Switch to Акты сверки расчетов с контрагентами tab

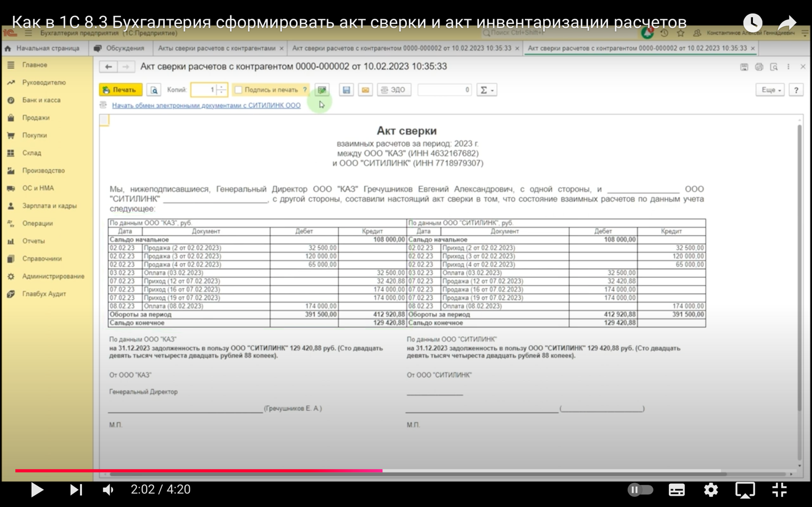point(216,48)
